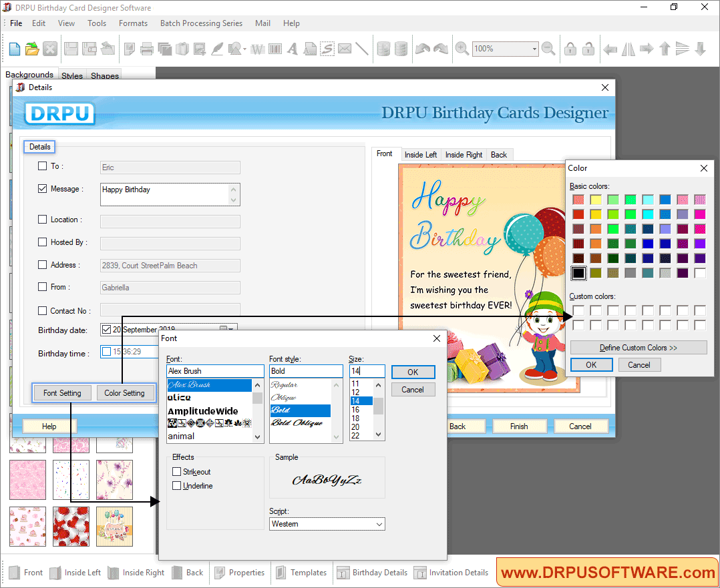720x588 pixels.
Task: Open the Batch Processing Series menu
Action: point(201,23)
